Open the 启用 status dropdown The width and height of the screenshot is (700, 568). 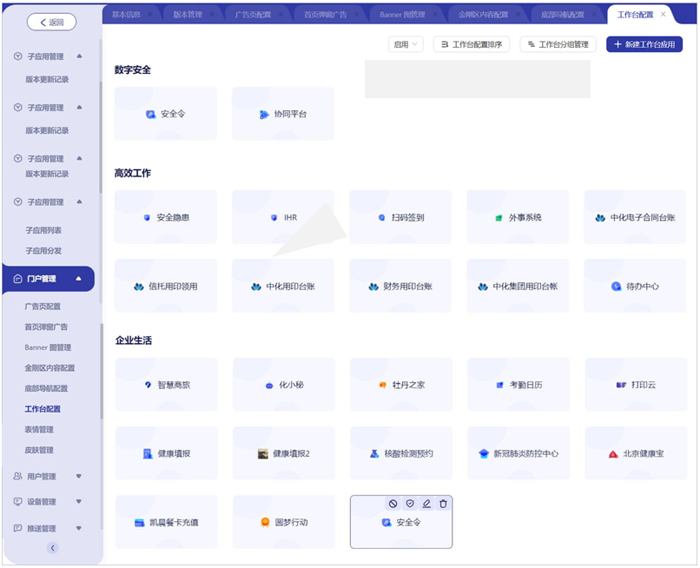pos(406,44)
